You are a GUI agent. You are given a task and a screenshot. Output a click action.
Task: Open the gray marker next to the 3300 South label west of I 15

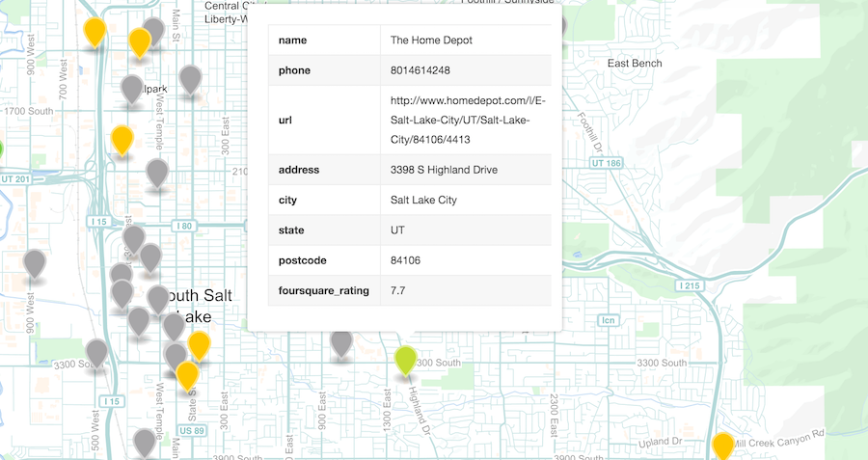pyautogui.click(x=96, y=354)
